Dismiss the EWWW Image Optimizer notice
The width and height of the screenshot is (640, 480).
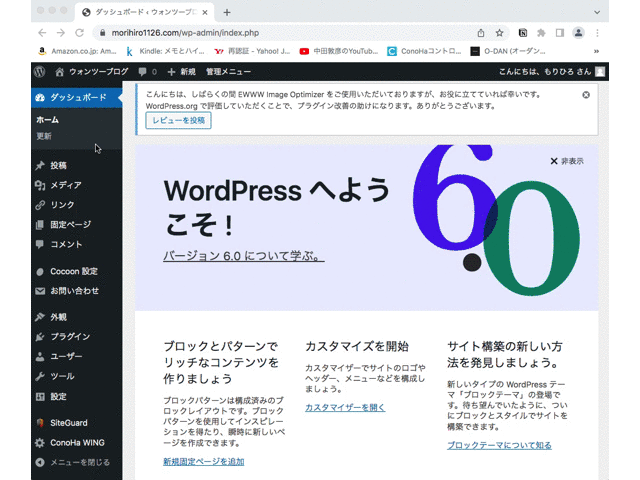point(586,95)
